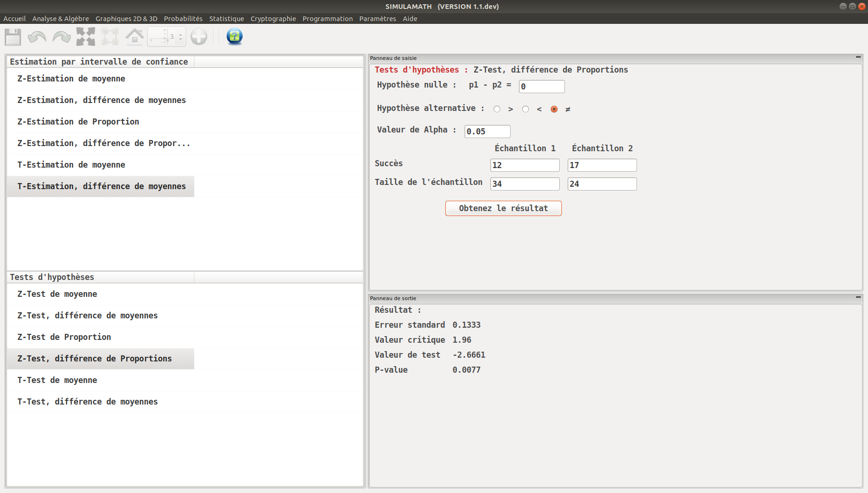
Task: Click the Valeur de Alpha field
Action: pyautogui.click(x=487, y=132)
